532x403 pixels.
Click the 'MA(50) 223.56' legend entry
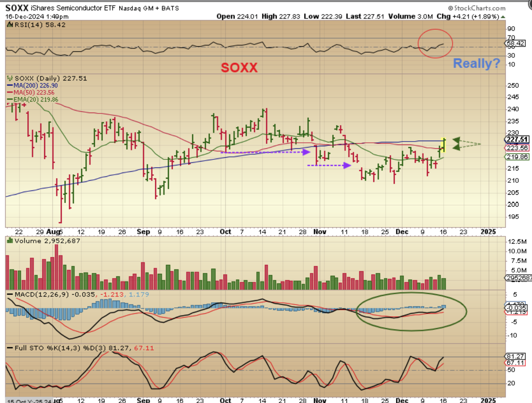point(31,93)
